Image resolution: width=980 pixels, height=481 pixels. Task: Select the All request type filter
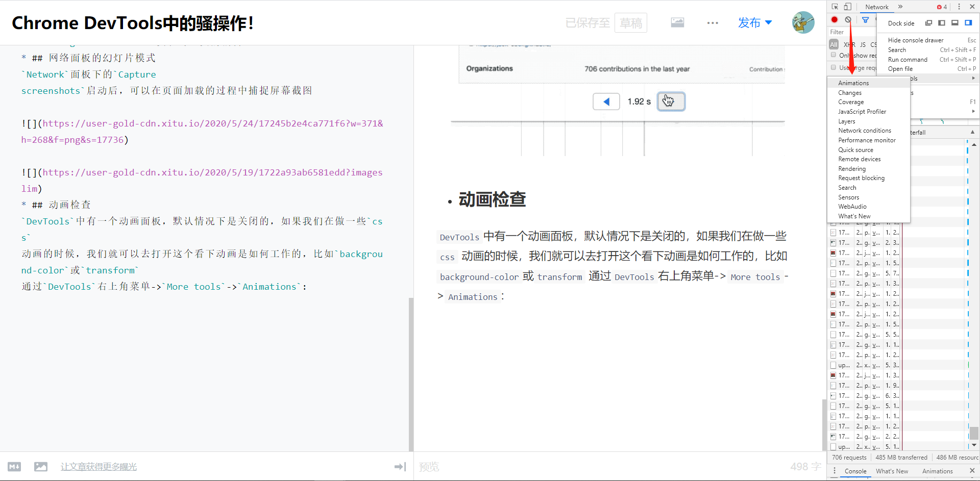pyautogui.click(x=834, y=44)
